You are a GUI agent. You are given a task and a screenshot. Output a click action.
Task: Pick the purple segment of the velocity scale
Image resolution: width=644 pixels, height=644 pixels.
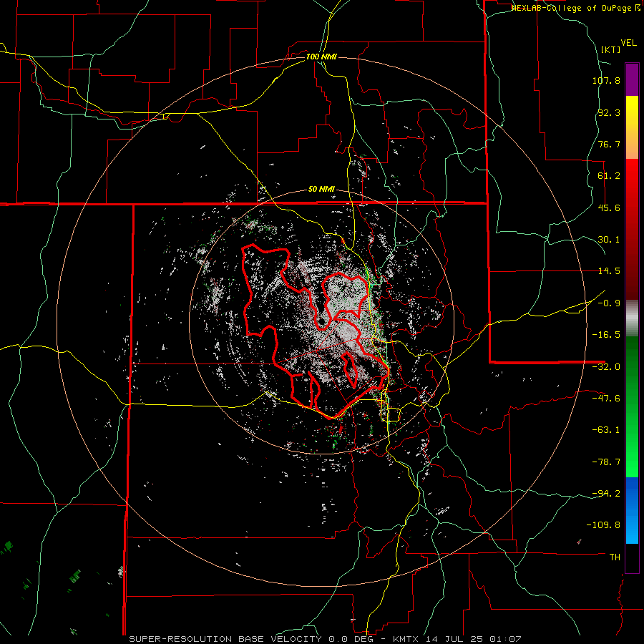[x=632, y=79]
